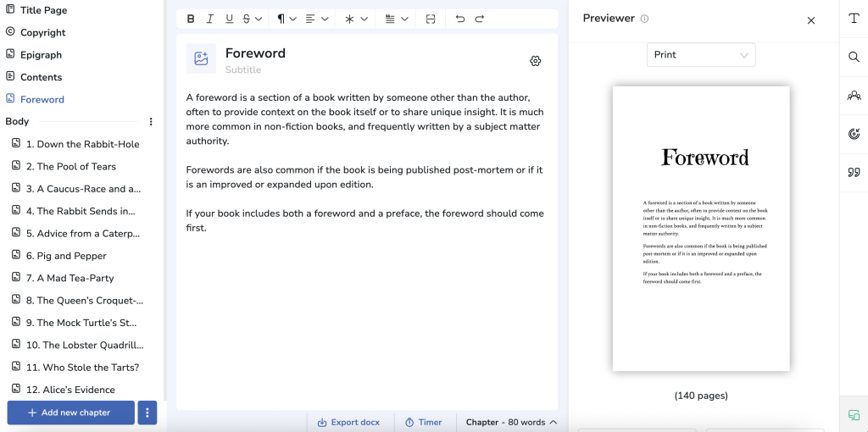Open the search magnifier in right sidebar
This screenshot has height=432, width=868.
[854, 57]
